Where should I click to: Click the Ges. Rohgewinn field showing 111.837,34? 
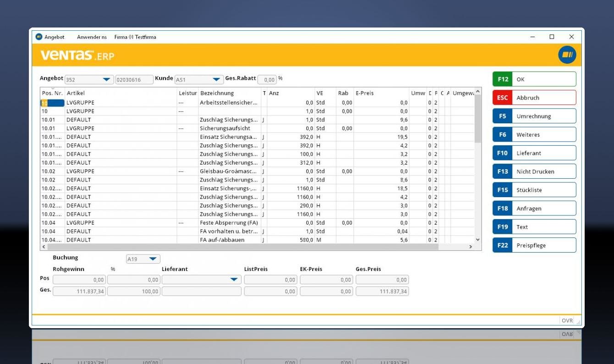[x=79, y=291]
